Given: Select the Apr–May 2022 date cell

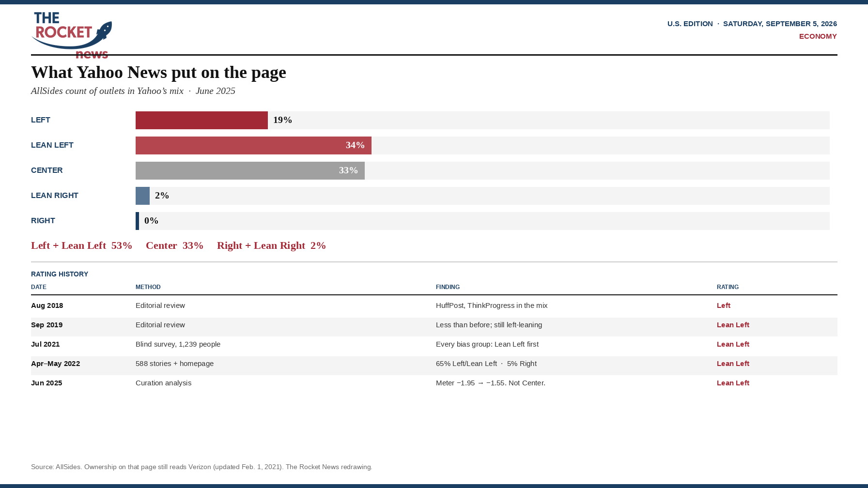Looking at the screenshot, I should [55, 364].
